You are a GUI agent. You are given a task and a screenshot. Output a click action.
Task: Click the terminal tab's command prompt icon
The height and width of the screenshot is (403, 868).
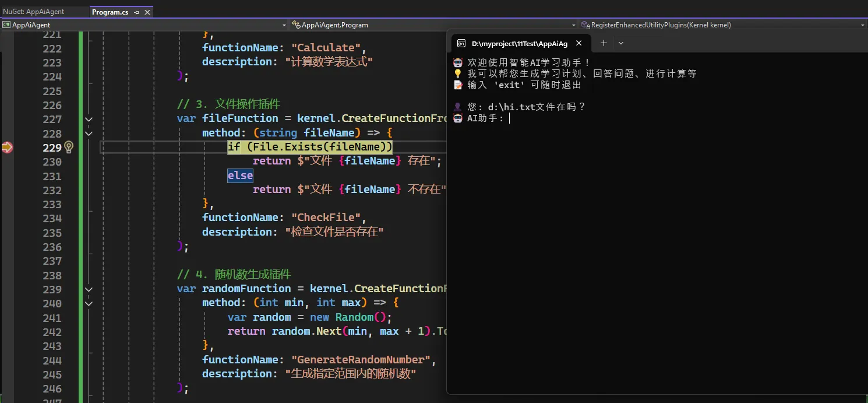[x=461, y=43]
